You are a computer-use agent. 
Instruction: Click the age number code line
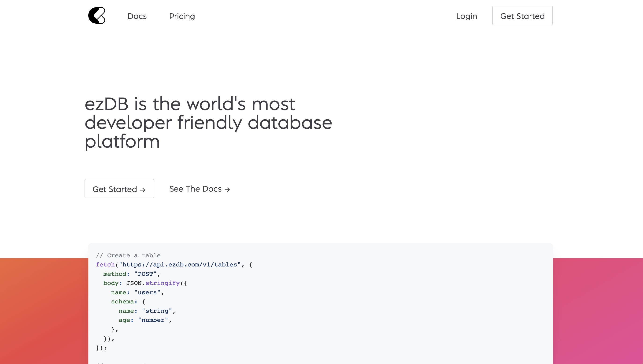145,320
